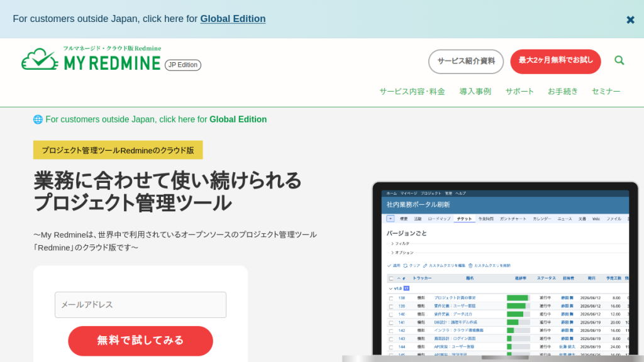
Task: Open the セミナー menu item
Action: 606,92
